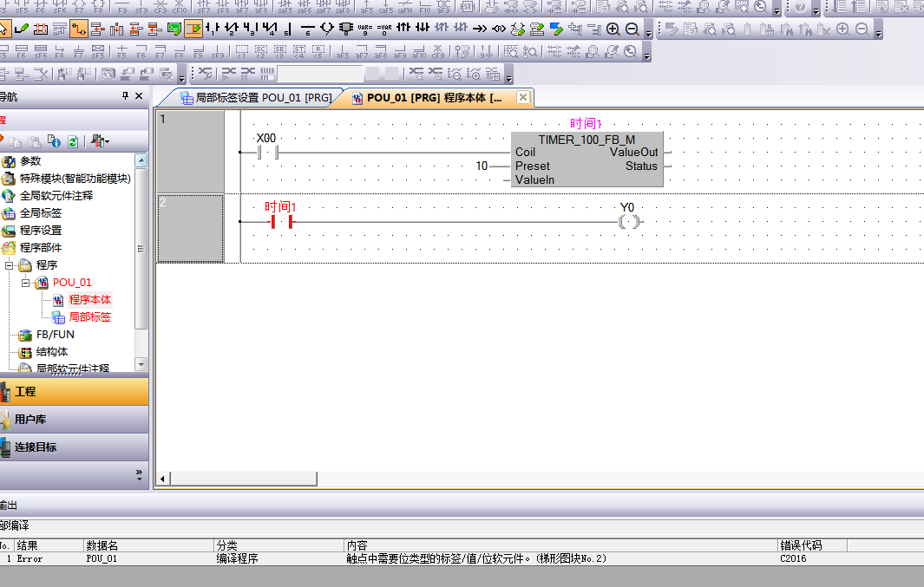
Task: Click the navigation tree vertical scrollbar
Action: click(141, 260)
